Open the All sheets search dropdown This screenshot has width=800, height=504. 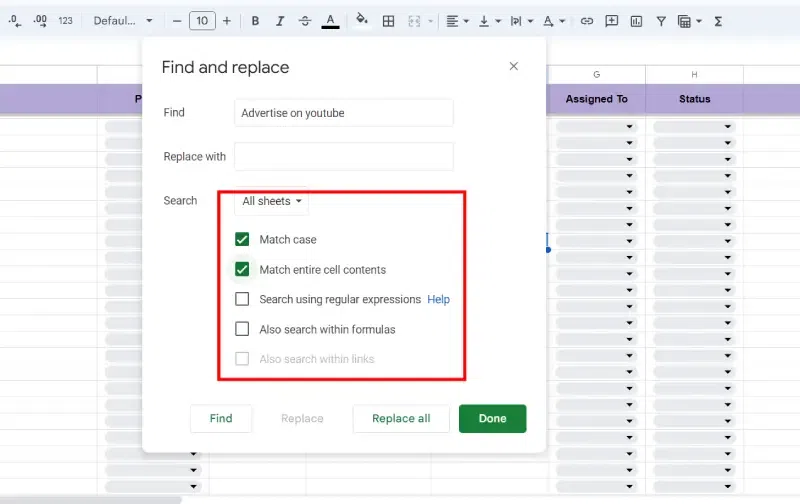click(x=271, y=202)
